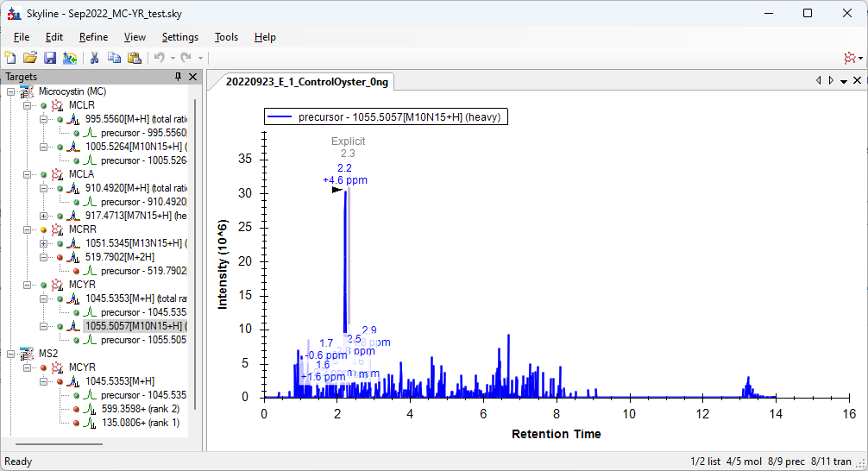868x471 pixels.
Task: Expand the 917.4713[M7N15+H] precursor node
Action: pos(44,216)
